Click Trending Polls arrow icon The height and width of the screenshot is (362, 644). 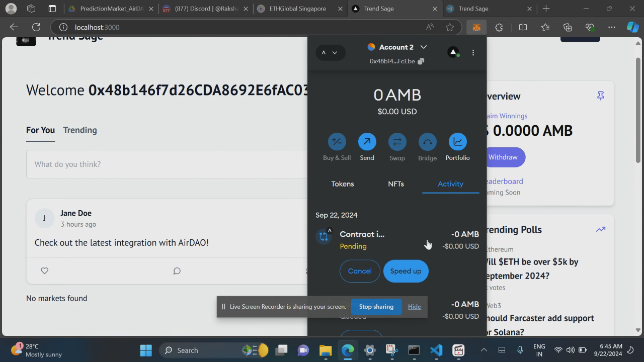[601, 229]
